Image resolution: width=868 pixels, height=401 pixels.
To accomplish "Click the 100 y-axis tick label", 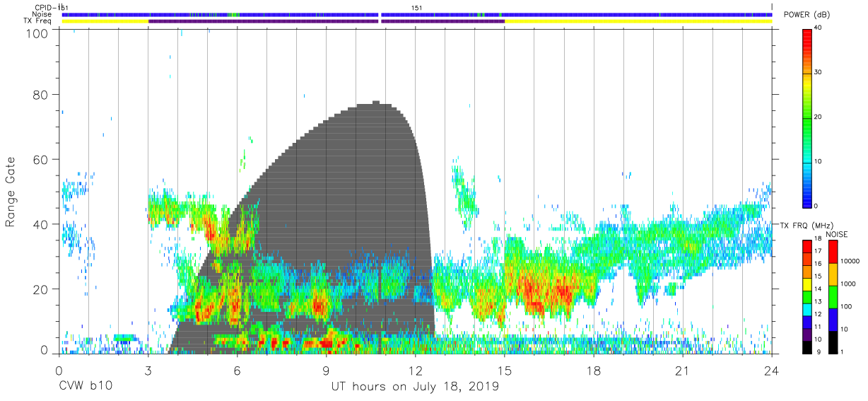I will click(x=37, y=33).
